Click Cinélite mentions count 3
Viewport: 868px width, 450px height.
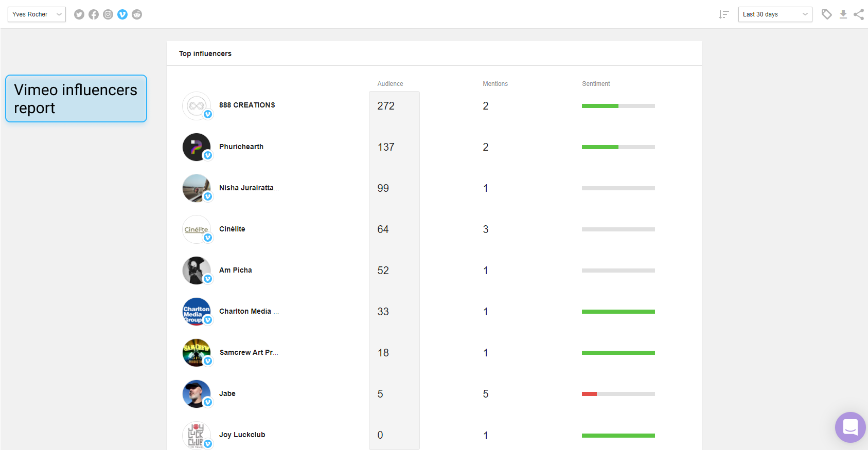point(486,229)
